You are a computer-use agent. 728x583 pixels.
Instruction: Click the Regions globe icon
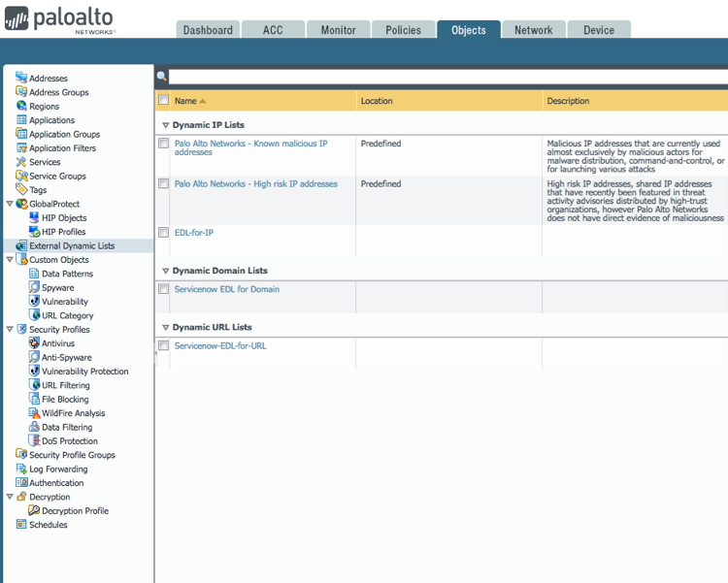pos(21,106)
